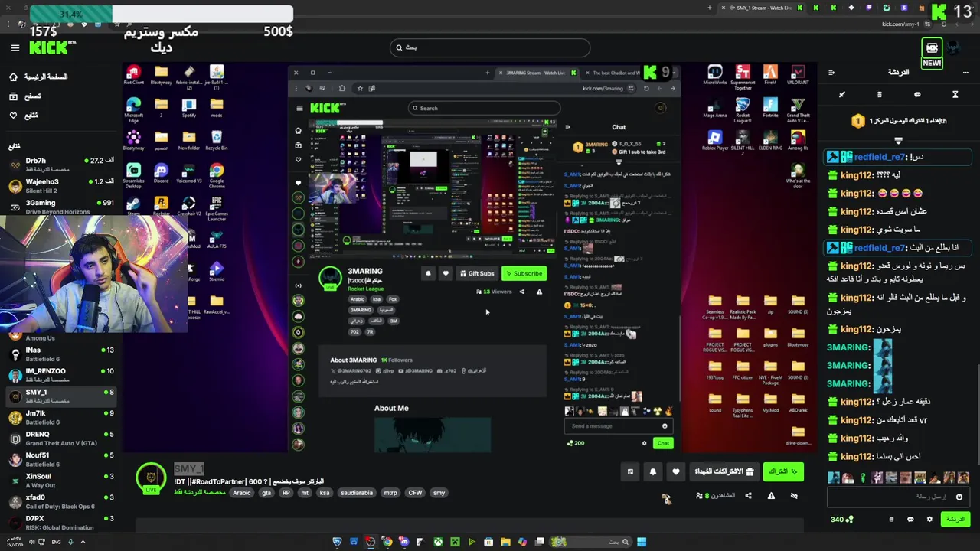Open followed channel DRENQ in the sidebar
This screenshot has height=551, width=980.
coord(61,439)
